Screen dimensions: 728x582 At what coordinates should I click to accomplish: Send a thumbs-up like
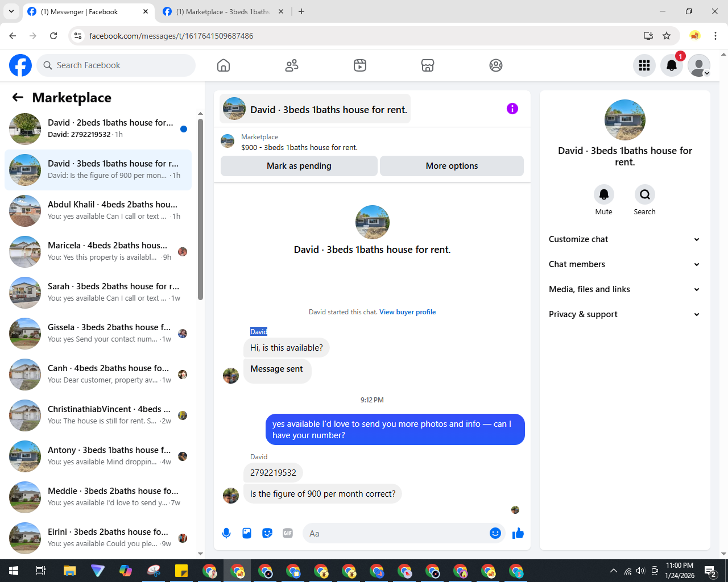pos(518,533)
